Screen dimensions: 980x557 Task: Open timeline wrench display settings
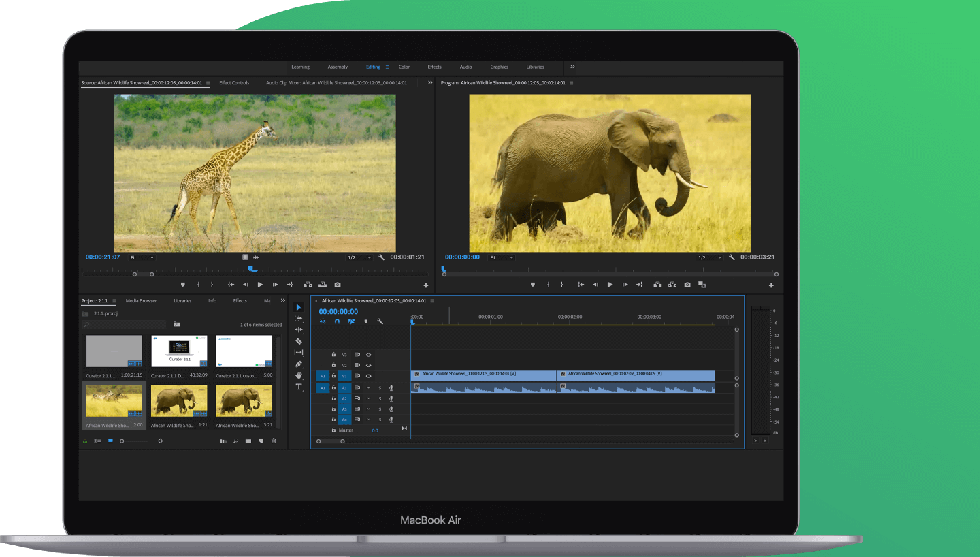tap(380, 321)
